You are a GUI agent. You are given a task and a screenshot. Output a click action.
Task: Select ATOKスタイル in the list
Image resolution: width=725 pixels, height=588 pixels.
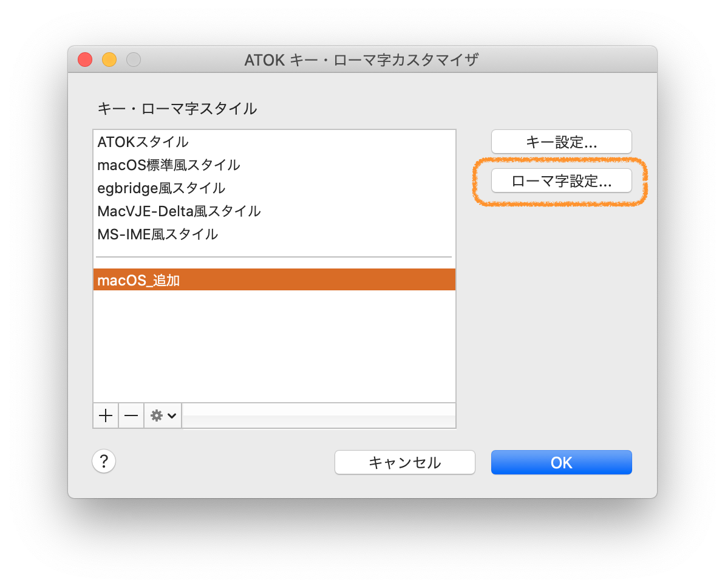click(x=274, y=142)
